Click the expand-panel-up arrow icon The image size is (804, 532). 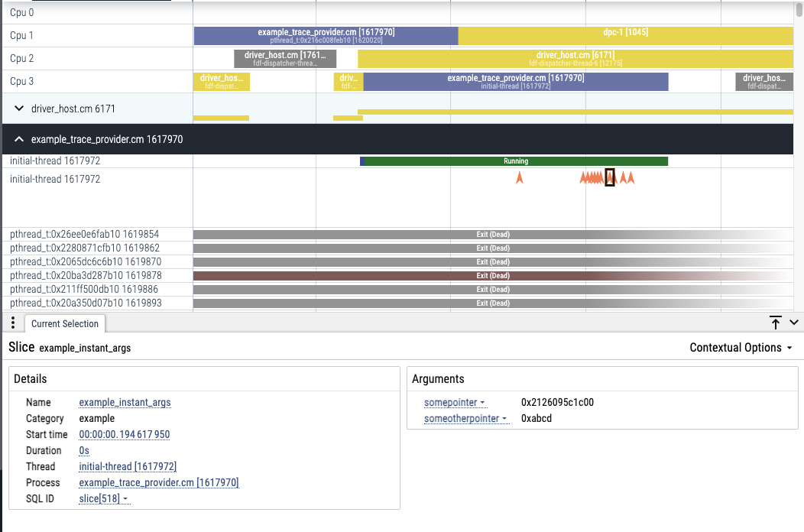pos(776,323)
